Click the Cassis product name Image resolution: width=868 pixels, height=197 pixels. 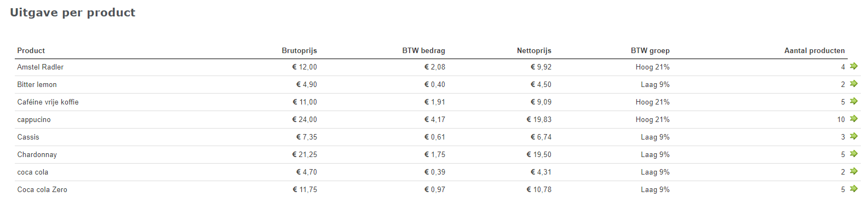pyautogui.click(x=28, y=137)
